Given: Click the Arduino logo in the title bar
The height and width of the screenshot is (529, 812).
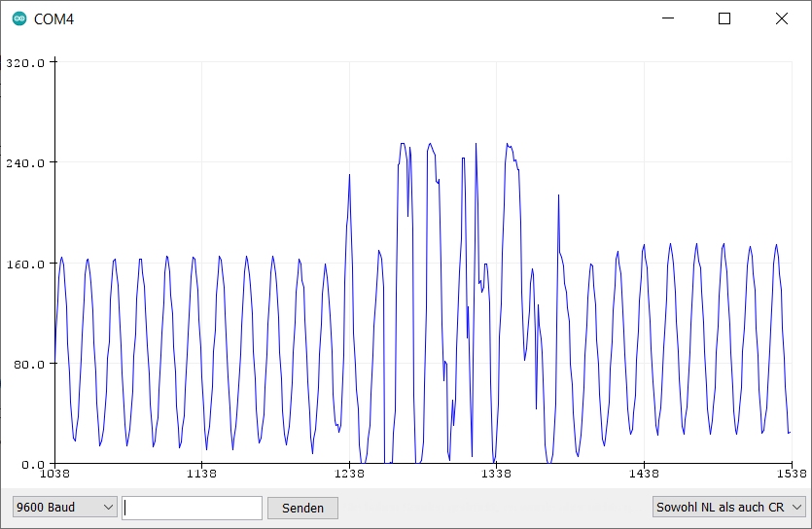Looking at the screenshot, I should [x=19, y=18].
